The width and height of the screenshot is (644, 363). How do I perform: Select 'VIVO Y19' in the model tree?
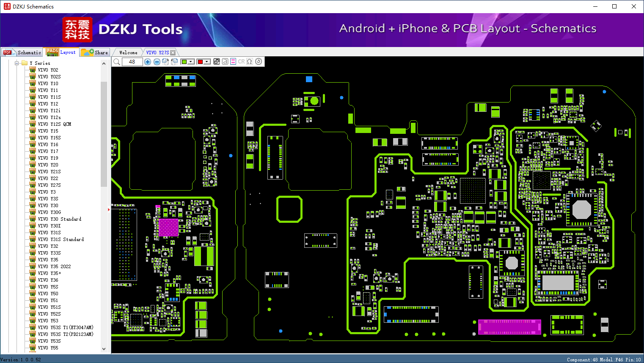pyautogui.click(x=48, y=158)
